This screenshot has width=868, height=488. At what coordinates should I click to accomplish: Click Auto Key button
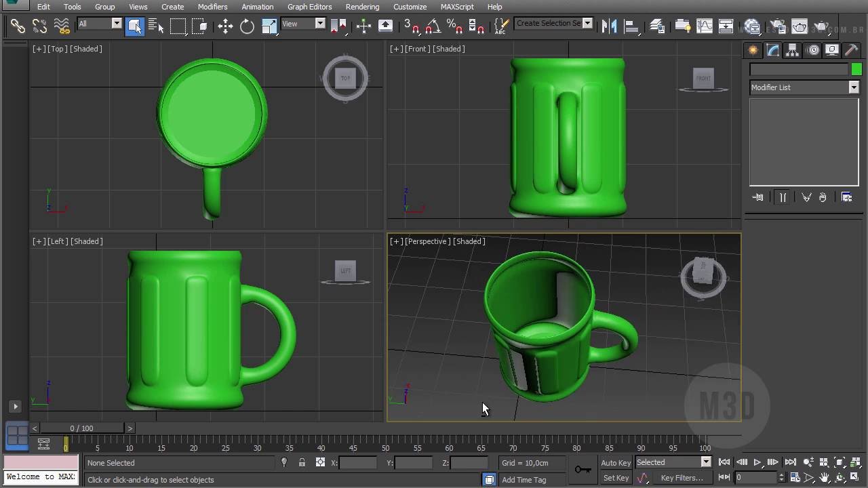tap(616, 463)
